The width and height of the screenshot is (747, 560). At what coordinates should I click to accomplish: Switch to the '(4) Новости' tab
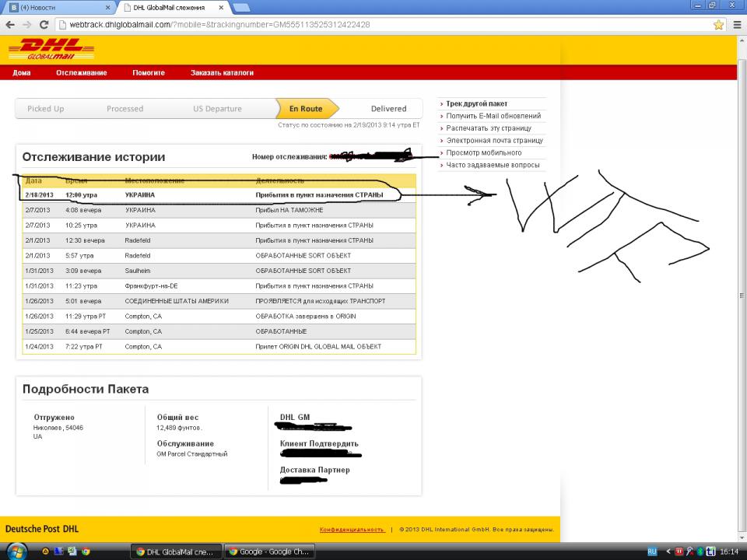tap(54, 7)
